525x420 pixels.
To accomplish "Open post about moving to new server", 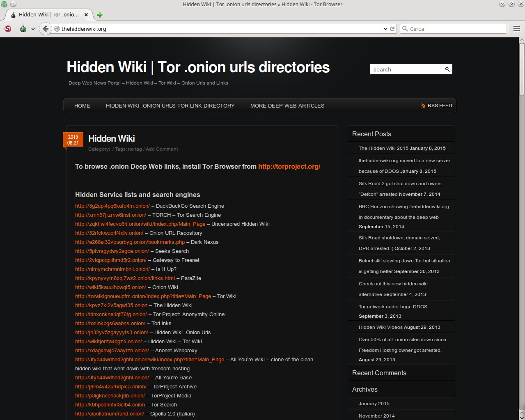I will click(404, 166).
